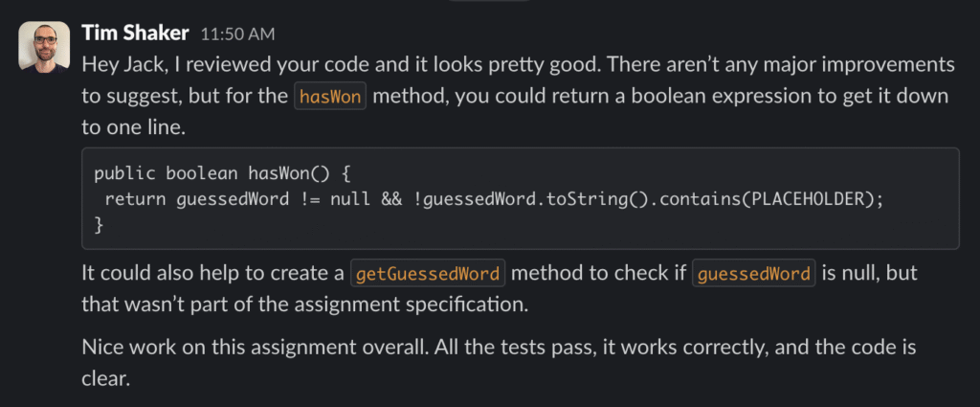
Task: Click the 'public boolean hasWon()' code line
Action: (x=191, y=173)
